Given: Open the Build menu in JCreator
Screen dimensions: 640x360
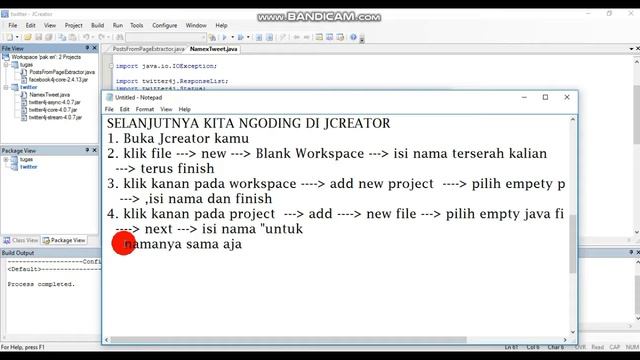Looking at the screenshot, I should click(97, 25).
